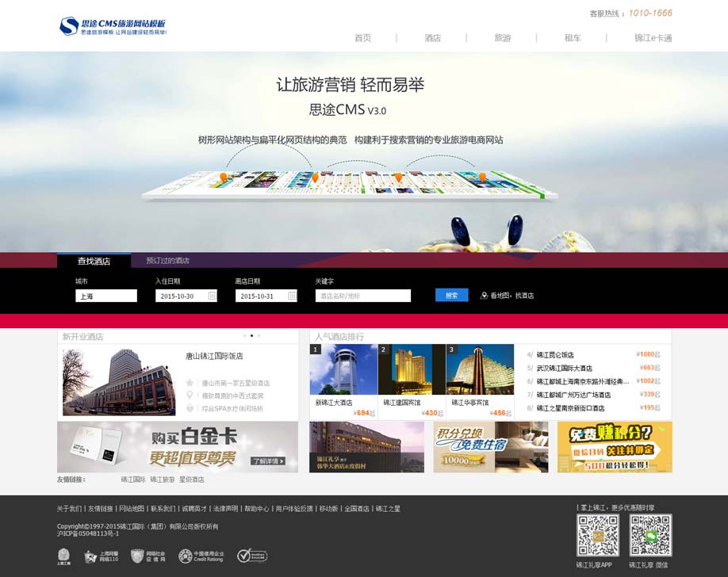728x577 pixels.
Task: Click the 看地图, 找酒店 link
Action: 512,295
